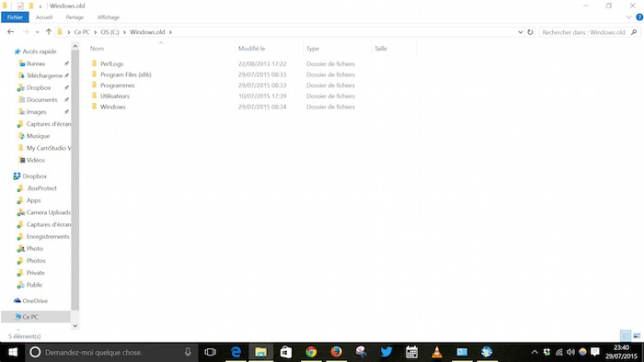644x362 pixels.
Task: Open quick access toolbar customize arrow
Action: (40, 6)
